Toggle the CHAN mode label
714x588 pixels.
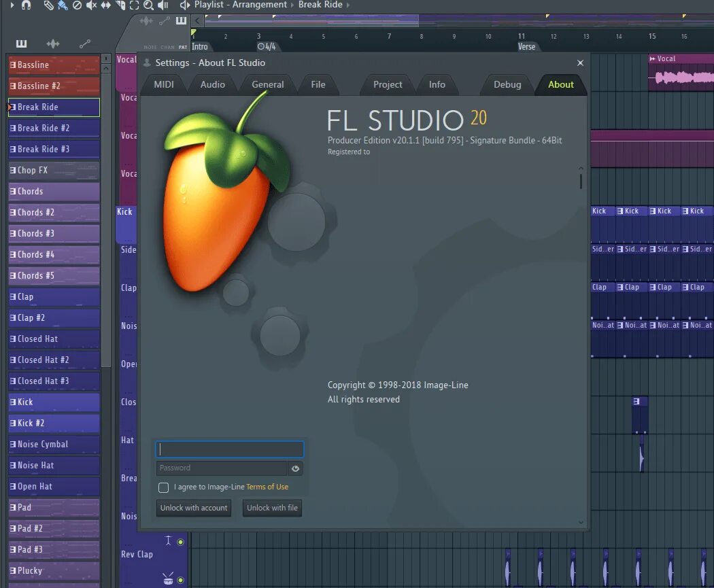click(x=167, y=48)
